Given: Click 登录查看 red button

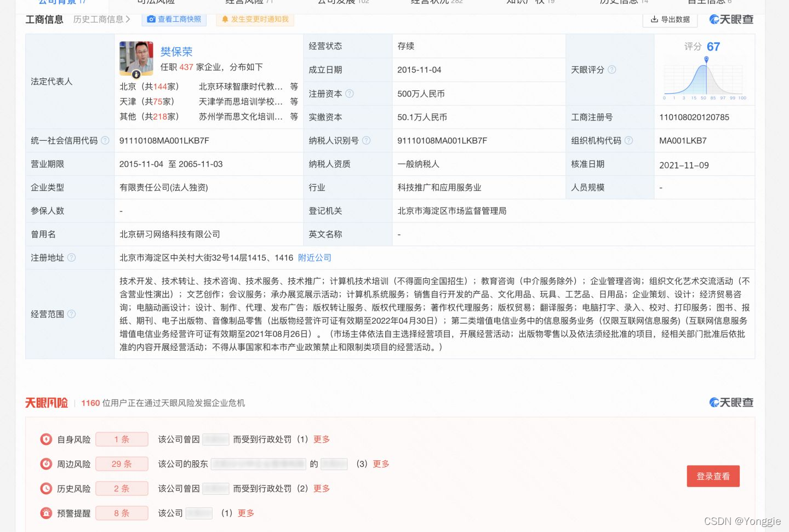Looking at the screenshot, I should pos(713,476).
